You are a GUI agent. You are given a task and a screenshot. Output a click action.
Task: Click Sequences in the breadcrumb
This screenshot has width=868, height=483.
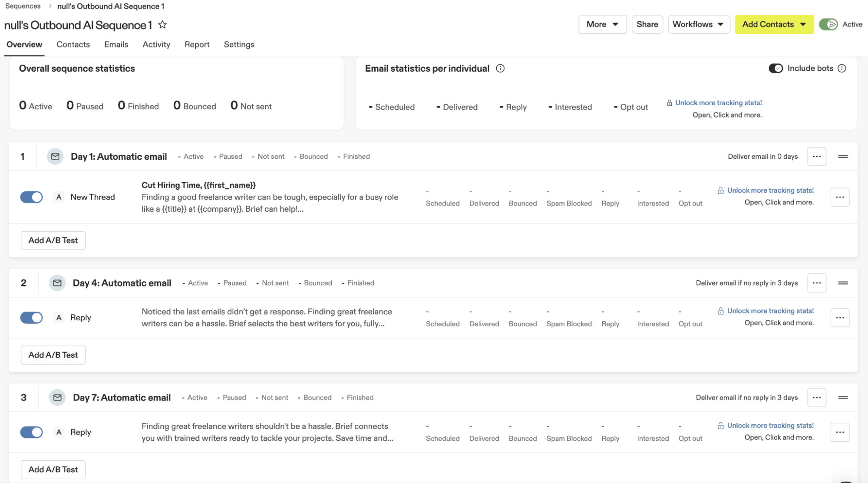coord(23,6)
